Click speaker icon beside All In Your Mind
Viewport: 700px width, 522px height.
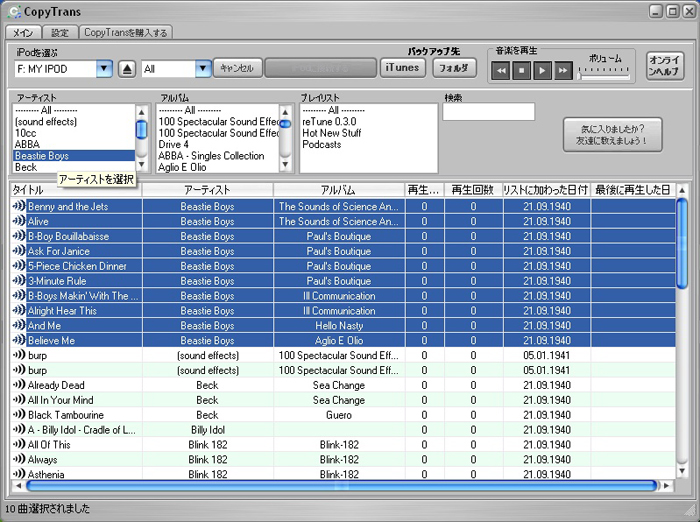(19, 399)
